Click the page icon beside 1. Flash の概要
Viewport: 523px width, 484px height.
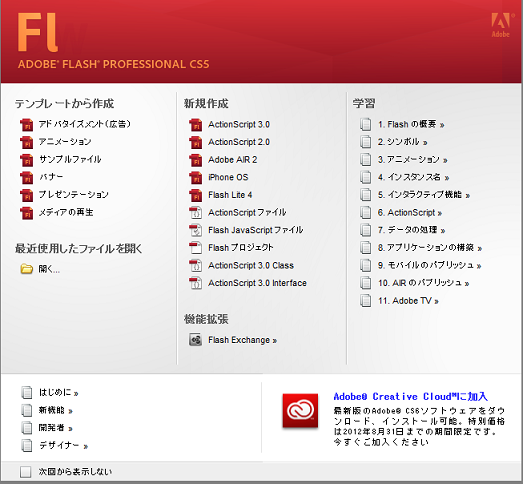366,124
